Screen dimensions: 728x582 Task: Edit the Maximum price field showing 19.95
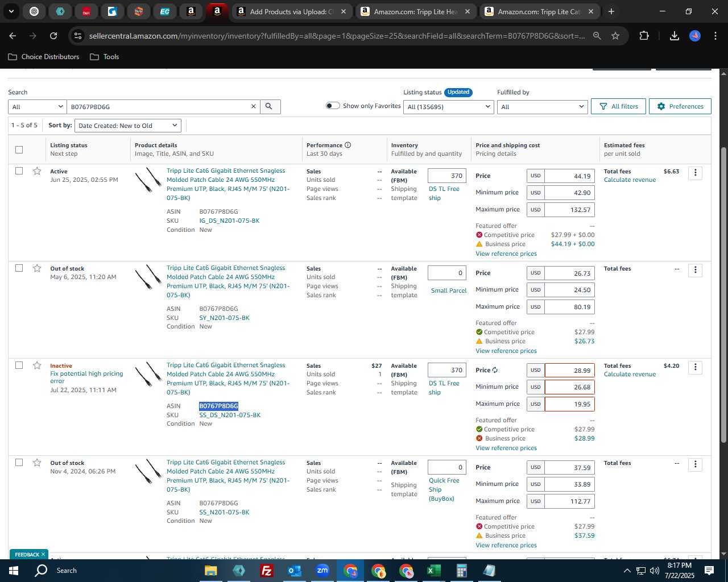click(x=569, y=404)
